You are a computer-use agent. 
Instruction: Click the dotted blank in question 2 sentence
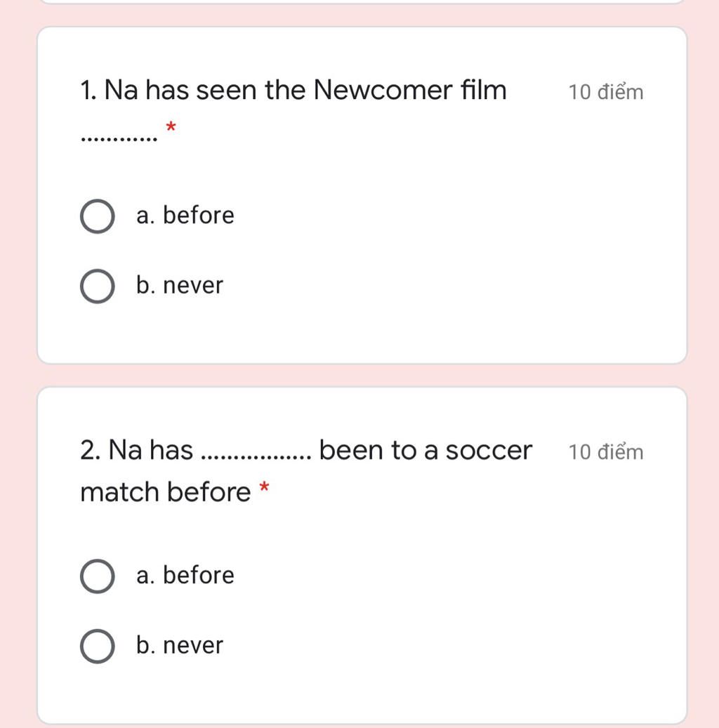tap(256, 458)
